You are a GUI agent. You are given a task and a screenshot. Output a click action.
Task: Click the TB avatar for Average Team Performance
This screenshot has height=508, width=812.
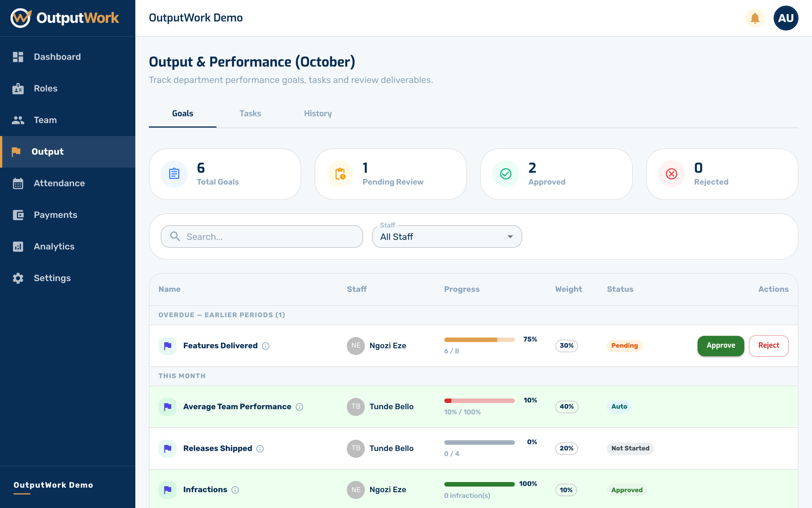point(356,407)
